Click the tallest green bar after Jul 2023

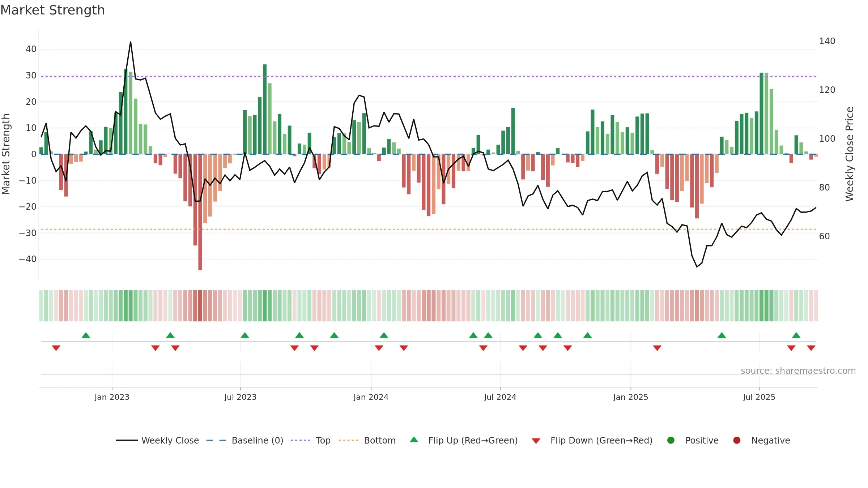(265, 109)
